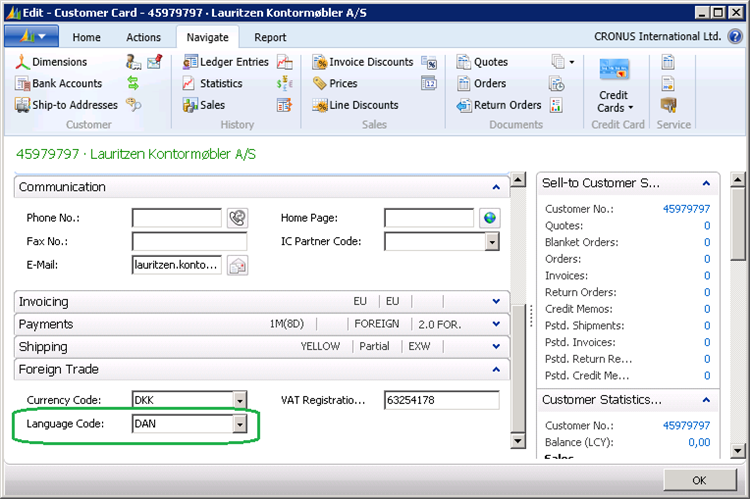750x499 pixels.
Task: Open Dimensions from the Customer group
Action: pos(51,62)
